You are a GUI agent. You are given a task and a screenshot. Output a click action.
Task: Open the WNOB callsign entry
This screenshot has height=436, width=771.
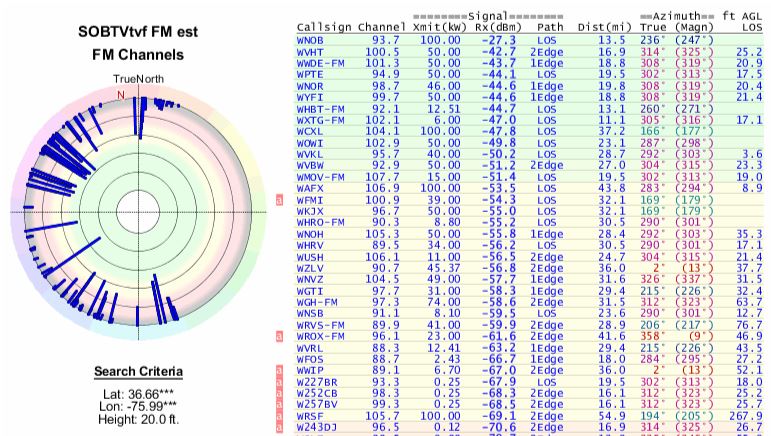[x=310, y=39]
